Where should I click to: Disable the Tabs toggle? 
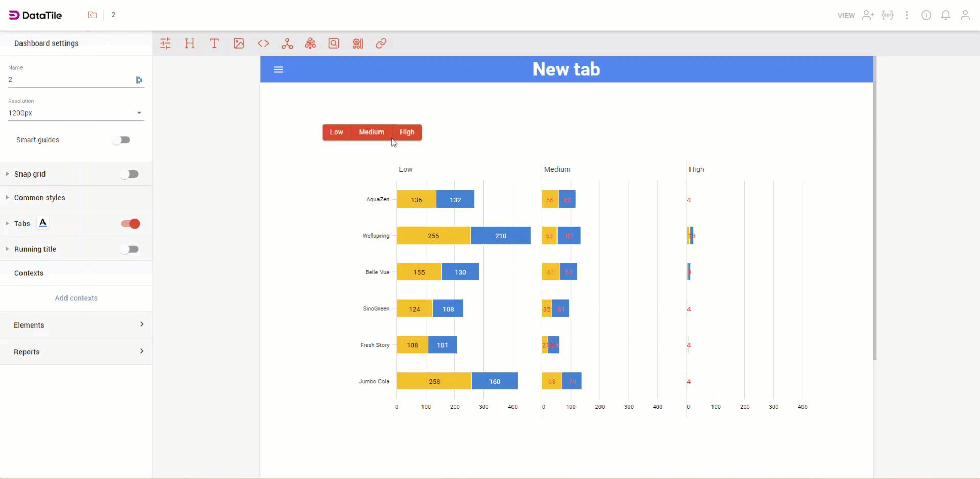[x=129, y=224]
